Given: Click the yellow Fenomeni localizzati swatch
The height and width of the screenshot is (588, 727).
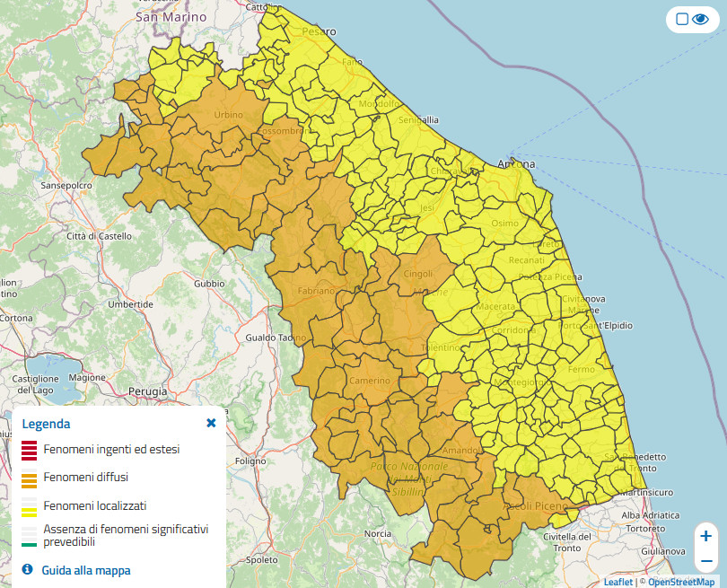Looking at the screenshot, I should [30, 507].
